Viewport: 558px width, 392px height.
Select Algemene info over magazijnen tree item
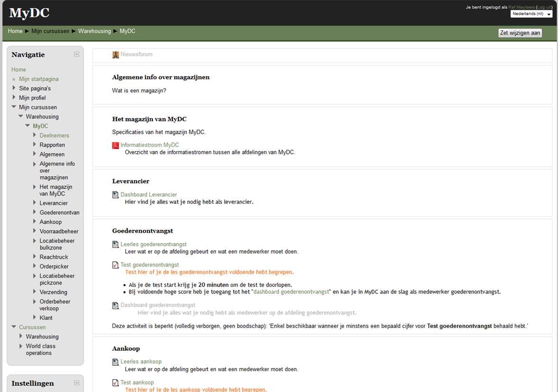(x=57, y=171)
